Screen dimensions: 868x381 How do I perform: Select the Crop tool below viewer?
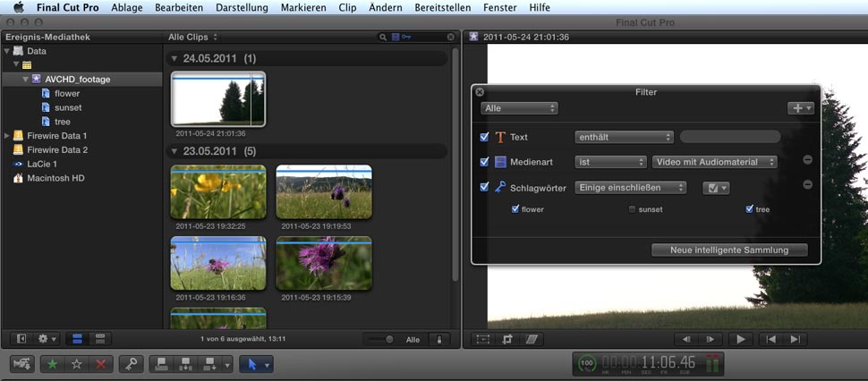pos(508,340)
